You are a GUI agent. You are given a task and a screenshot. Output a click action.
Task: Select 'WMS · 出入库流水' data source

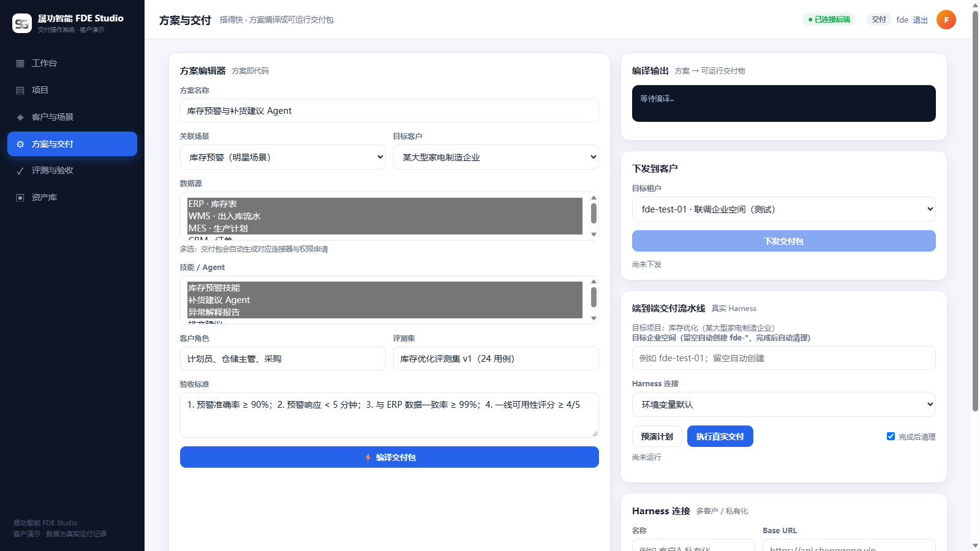385,216
